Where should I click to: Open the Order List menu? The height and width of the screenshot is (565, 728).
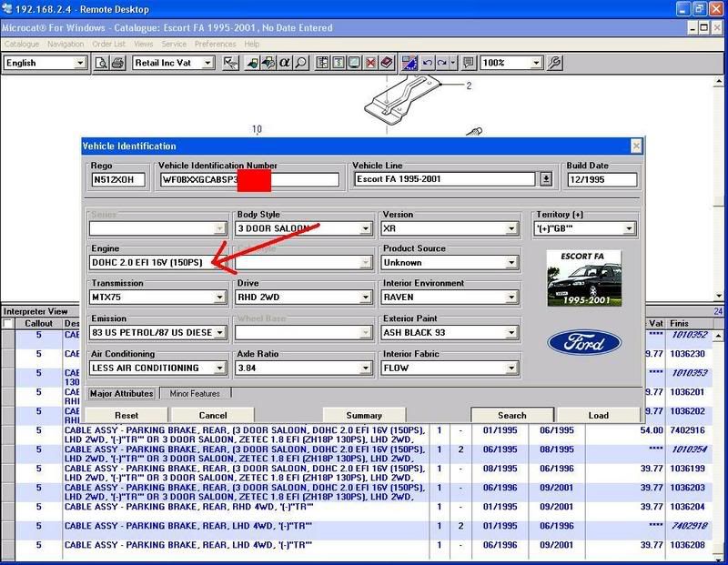(x=108, y=44)
